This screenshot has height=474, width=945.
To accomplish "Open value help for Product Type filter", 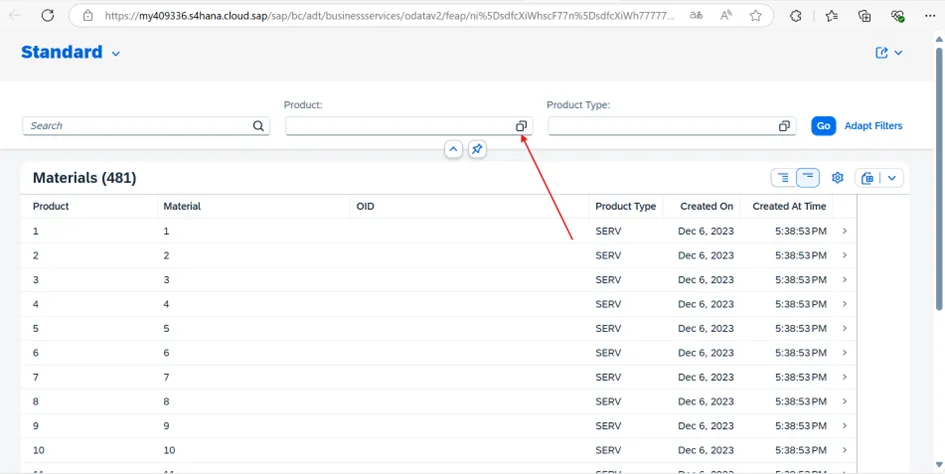I will 784,126.
